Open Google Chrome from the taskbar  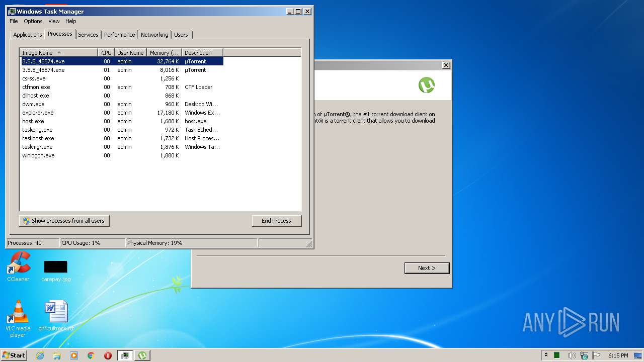click(91, 355)
